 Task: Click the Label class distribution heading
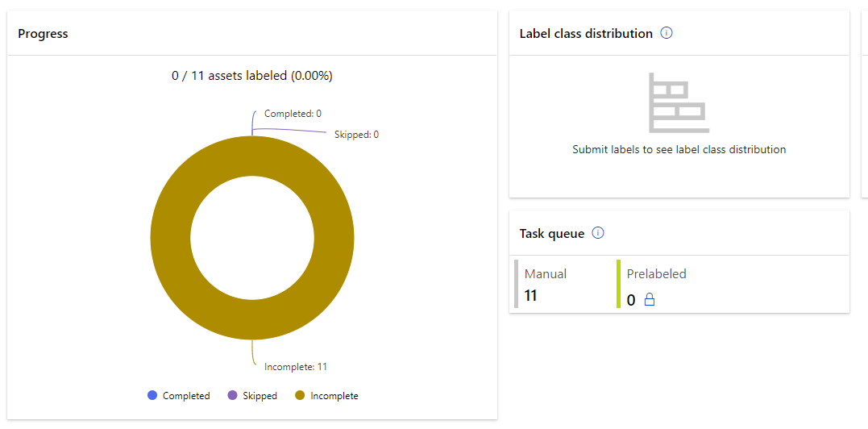[586, 34]
